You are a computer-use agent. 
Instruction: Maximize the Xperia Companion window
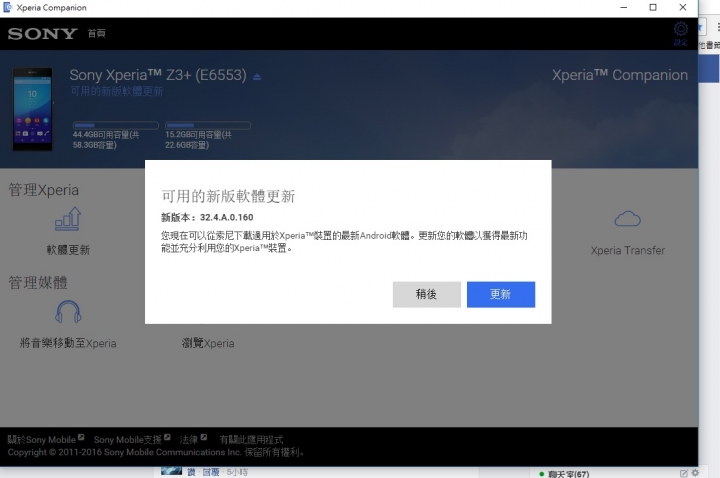[x=653, y=7]
